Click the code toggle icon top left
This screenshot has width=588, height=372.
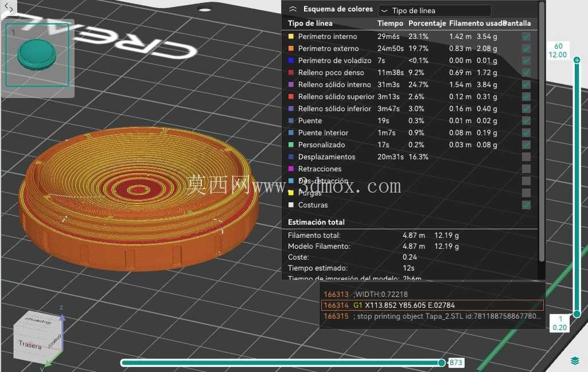9,8
